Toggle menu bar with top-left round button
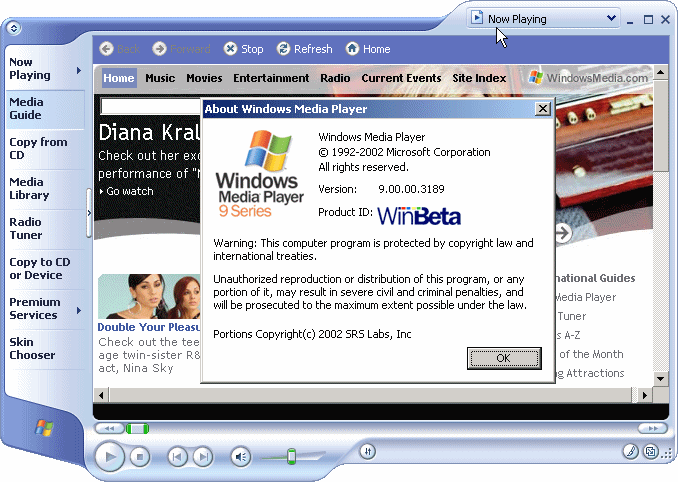Viewport: 678px width, 482px height. point(13,28)
